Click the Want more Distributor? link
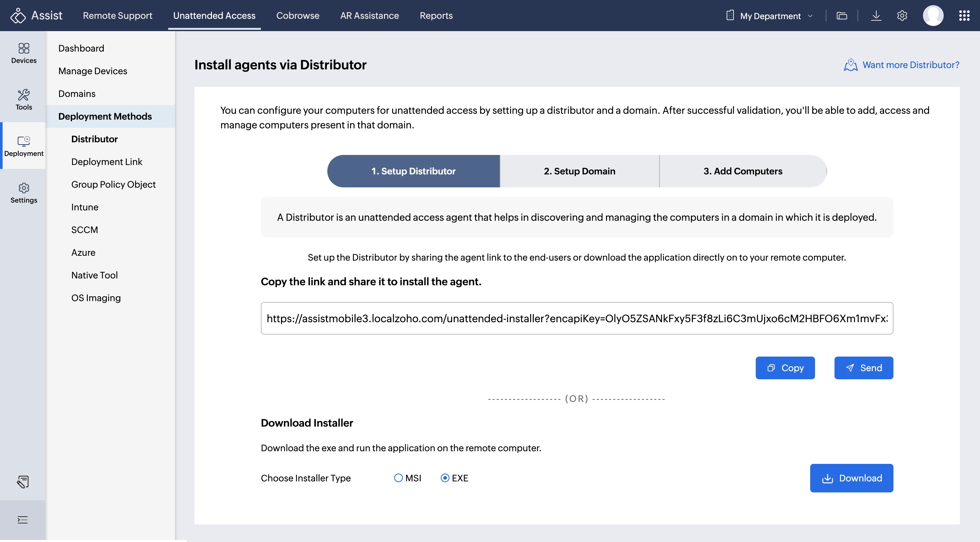Viewport: 980px width, 542px height. [x=910, y=65]
